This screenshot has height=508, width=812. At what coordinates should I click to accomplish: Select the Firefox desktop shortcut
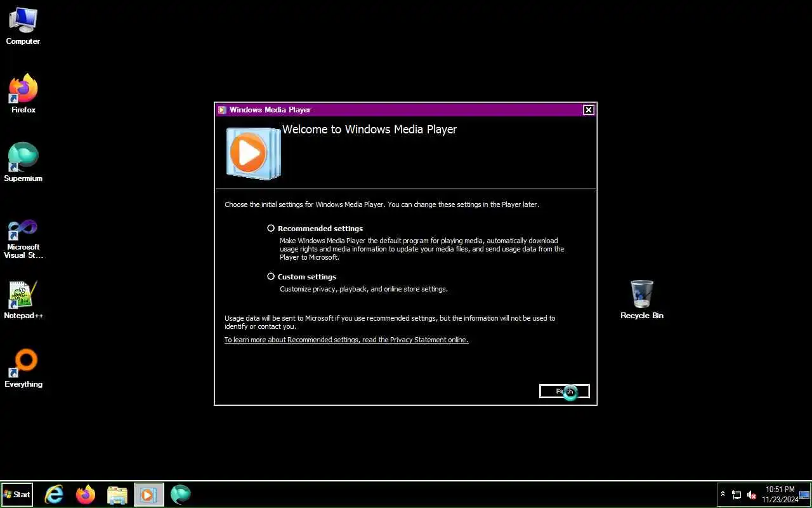coord(23,94)
